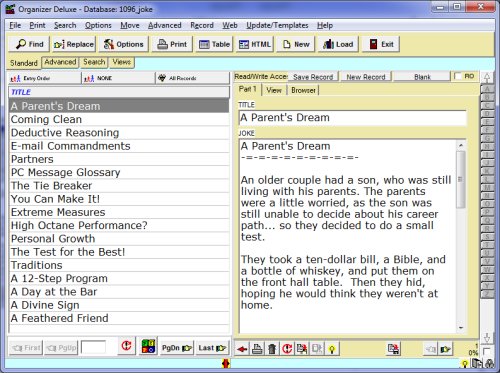Select the 'Deductive Reasoning' record

[119, 133]
